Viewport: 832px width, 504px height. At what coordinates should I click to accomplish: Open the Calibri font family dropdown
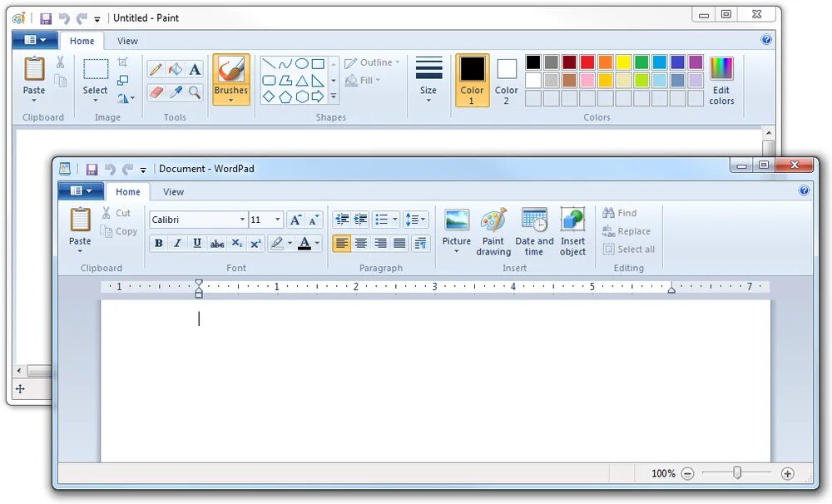coord(242,220)
